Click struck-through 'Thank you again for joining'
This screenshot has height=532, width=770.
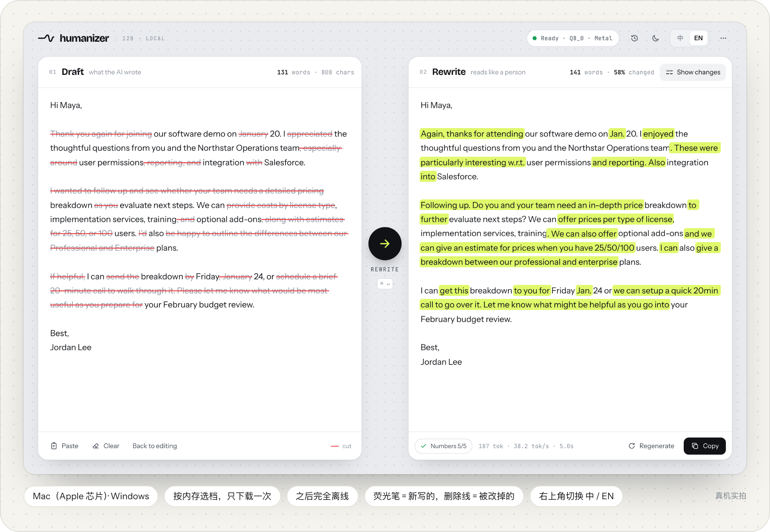click(x=101, y=134)
